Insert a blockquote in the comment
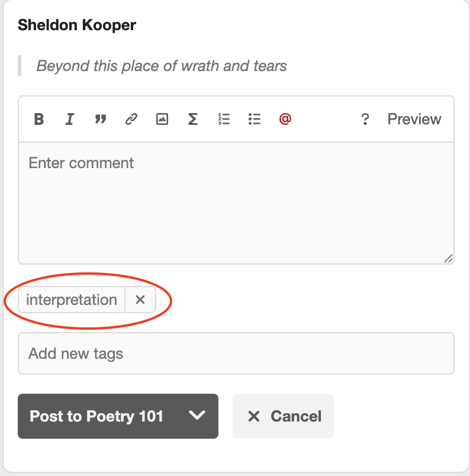Screen dimensions: 470x476 pyautogui.click(x=101, y=119)
